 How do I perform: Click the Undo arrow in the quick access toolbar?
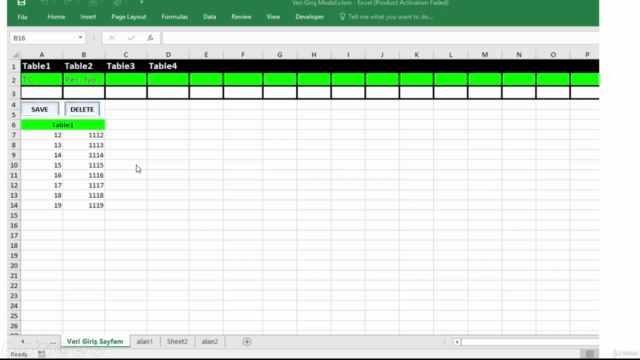pyautogui.click(x=44, y=2)
